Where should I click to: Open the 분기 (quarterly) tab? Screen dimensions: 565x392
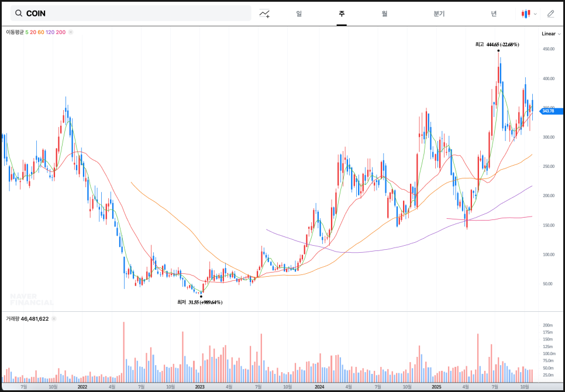coord(439,13)
